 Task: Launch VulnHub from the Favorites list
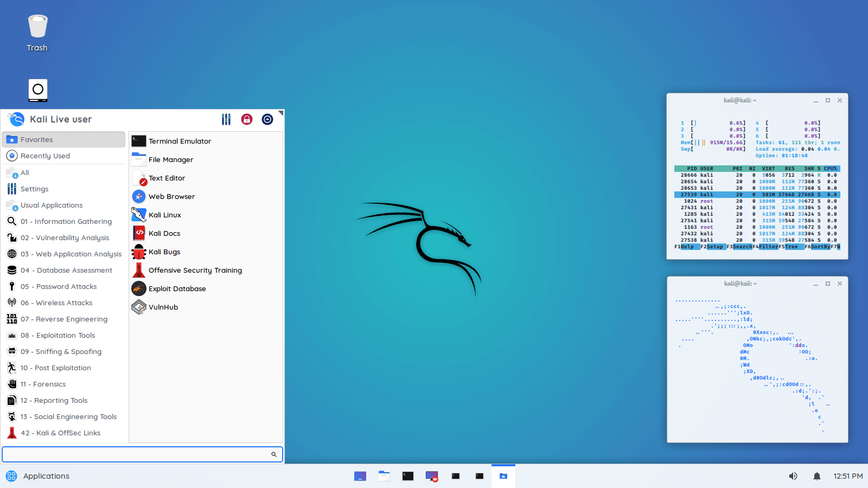click(163, 307)
